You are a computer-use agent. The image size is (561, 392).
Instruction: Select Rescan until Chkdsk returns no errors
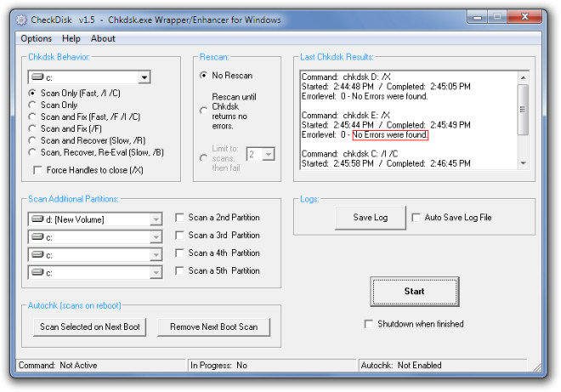[x=204, y=111]
